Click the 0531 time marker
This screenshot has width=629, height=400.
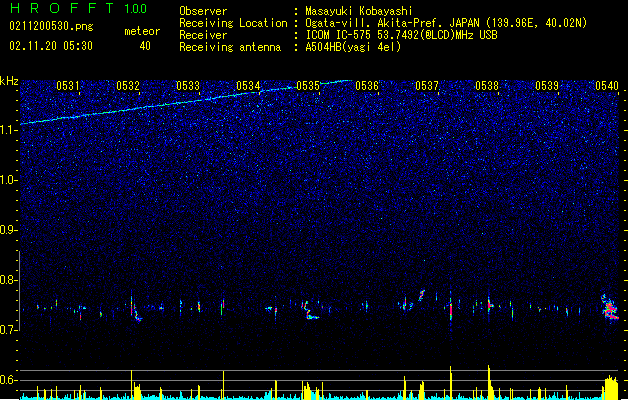(68, 86)
